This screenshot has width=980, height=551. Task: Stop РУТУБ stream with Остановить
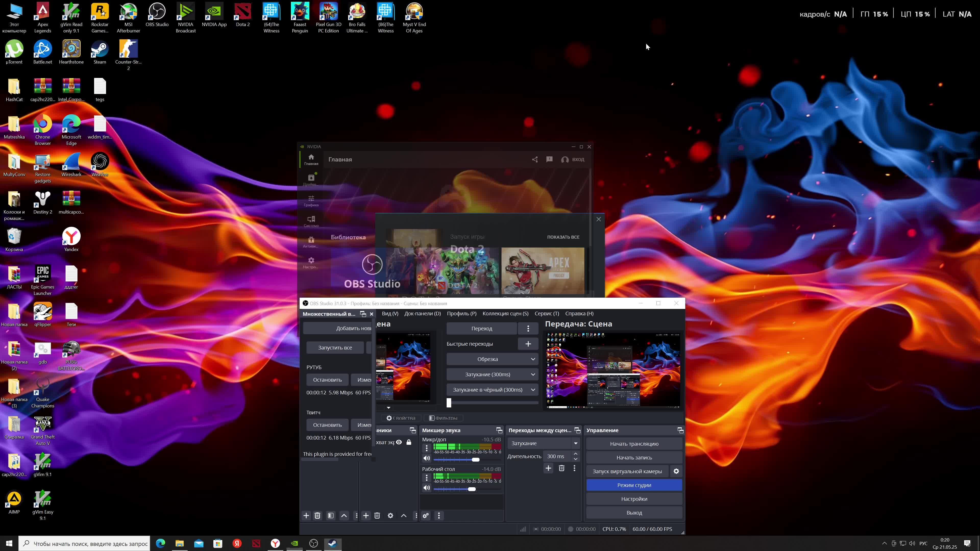pos(327,380)
